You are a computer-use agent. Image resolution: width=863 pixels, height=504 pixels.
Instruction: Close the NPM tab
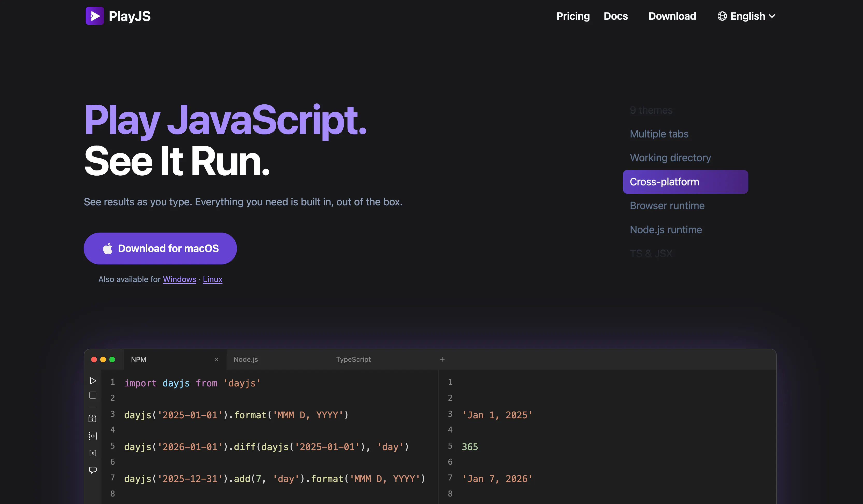[x=217, y=359]
